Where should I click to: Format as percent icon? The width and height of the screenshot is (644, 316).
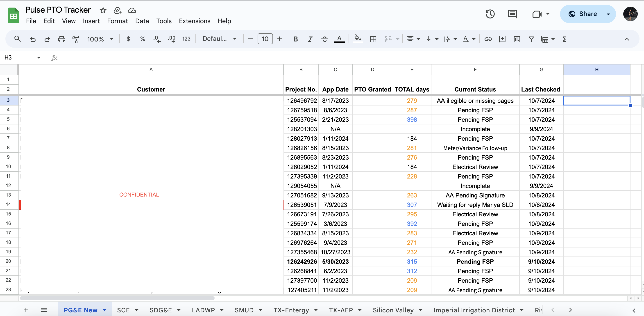[x=143, y=39]
